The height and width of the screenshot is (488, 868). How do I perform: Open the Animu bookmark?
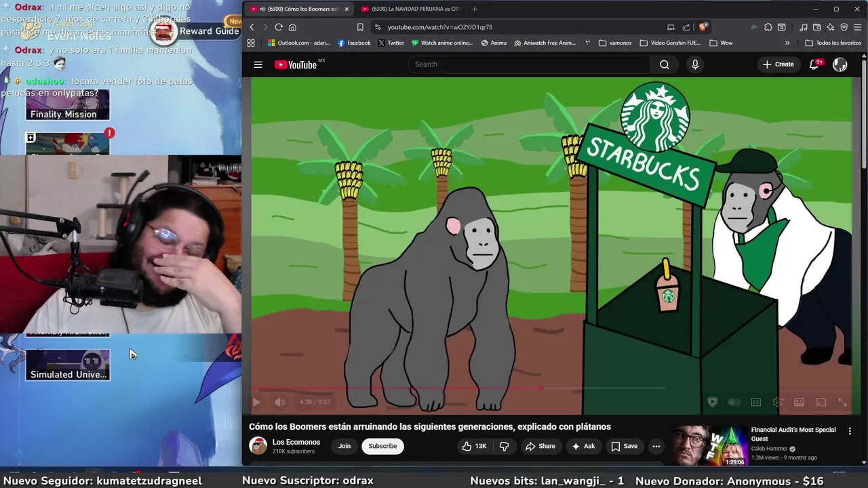[x=494, y=43]
